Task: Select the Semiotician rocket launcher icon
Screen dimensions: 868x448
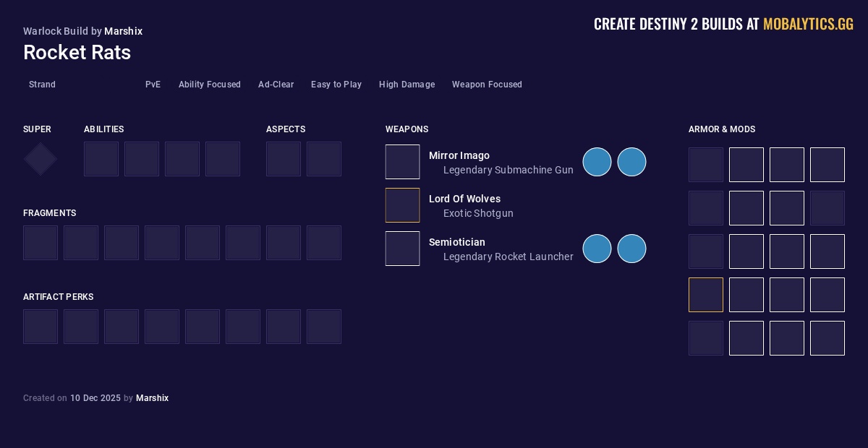Action: (402, 249)
